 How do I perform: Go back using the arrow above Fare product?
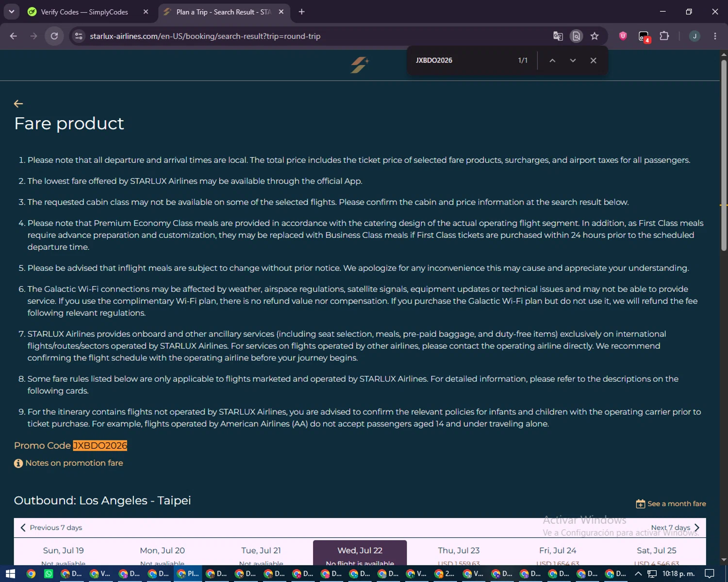[x=18, y=103]
